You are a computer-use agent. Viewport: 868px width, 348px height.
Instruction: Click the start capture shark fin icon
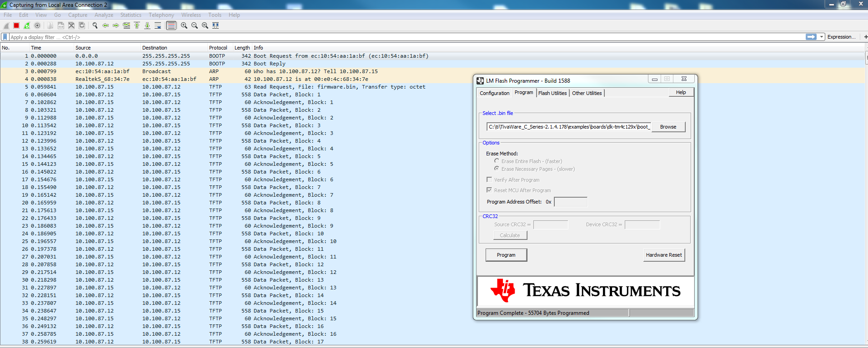click(x=6, y=25)
